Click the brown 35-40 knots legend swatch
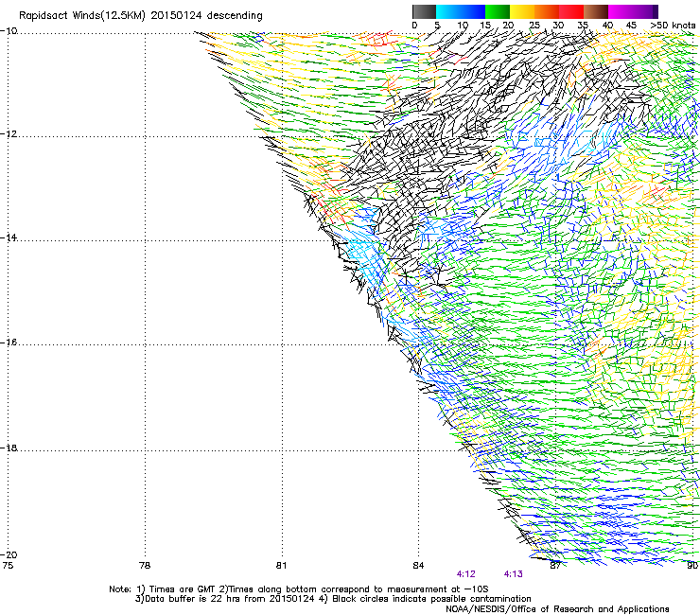The height and width of the screenshot is (615, 700). pos(596,12)
